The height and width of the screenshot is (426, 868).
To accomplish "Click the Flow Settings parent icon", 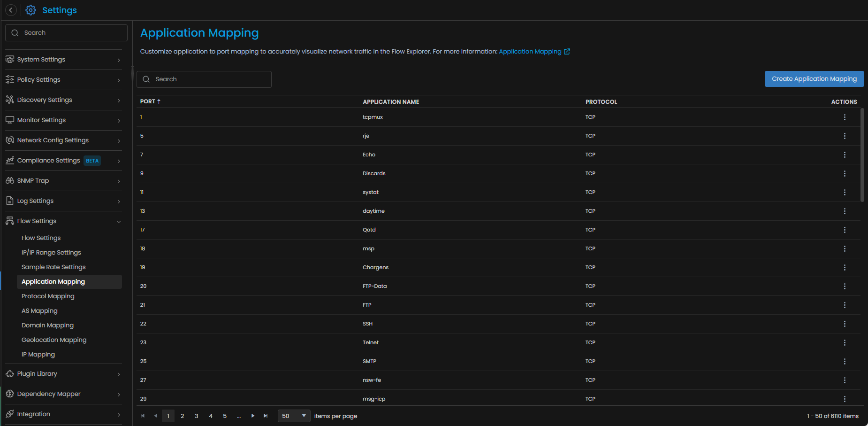I will click(x=10, y=221).
